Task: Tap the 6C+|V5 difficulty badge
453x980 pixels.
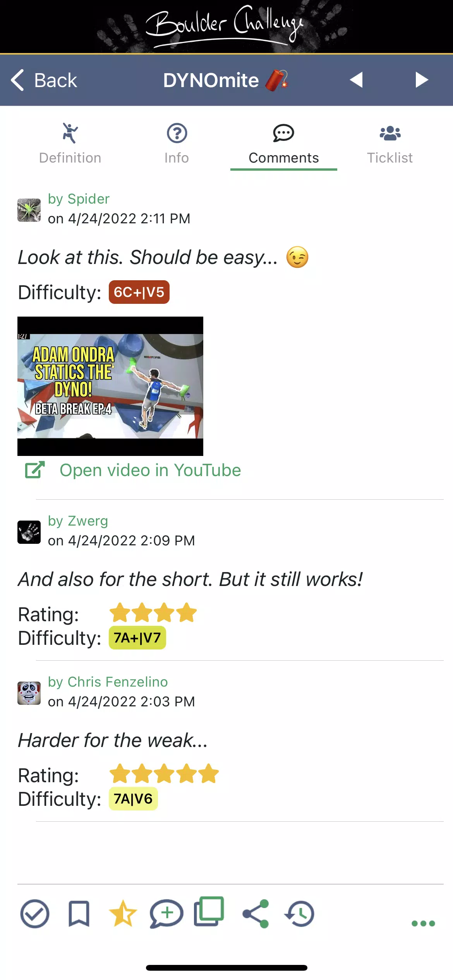Action: click(139, 292)
